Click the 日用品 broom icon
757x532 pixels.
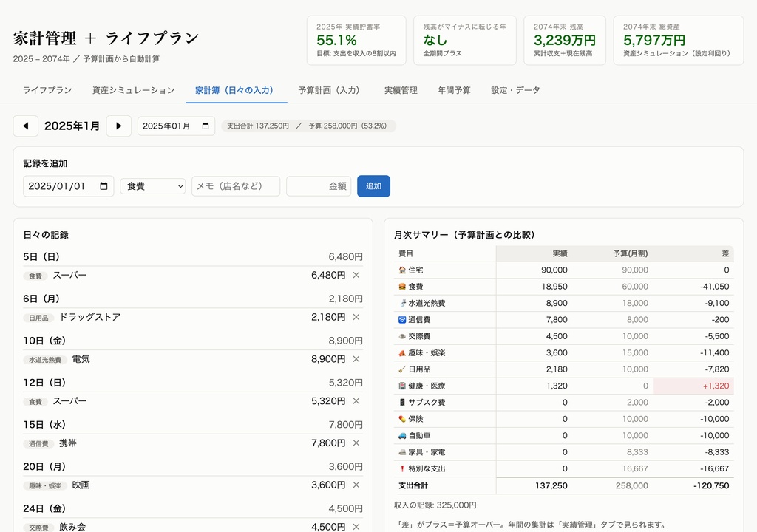point(402,369)
